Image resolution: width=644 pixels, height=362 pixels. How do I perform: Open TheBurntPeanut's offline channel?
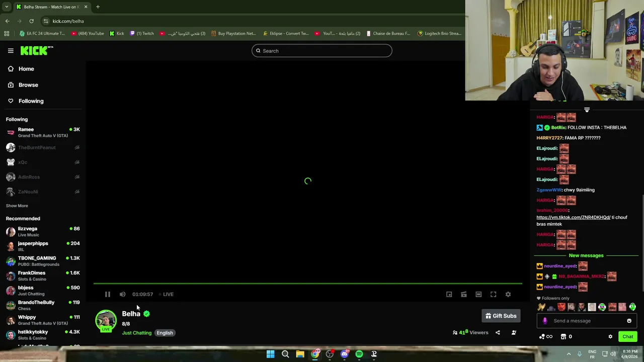[43, 147]
